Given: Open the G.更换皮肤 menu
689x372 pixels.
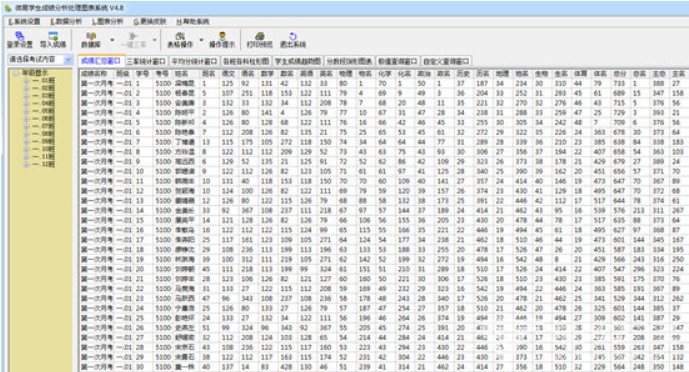Looking at the screenshot, I should click(x=150, y=22).
